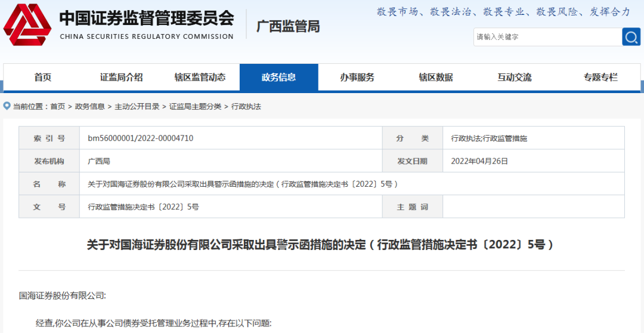Click the 中国证券监督管理委员会 site title

[x=147, y=18]
